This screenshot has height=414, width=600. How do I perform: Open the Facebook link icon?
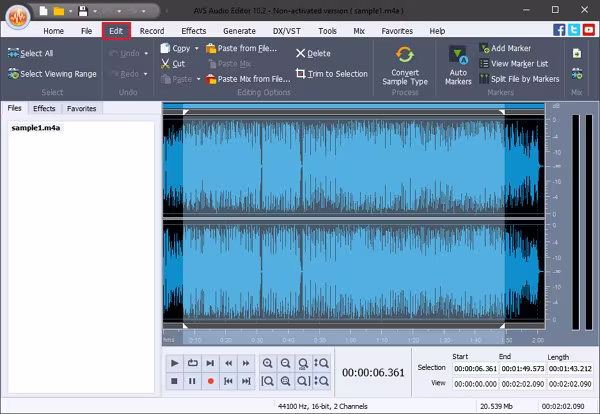click(x=559, y=31)
